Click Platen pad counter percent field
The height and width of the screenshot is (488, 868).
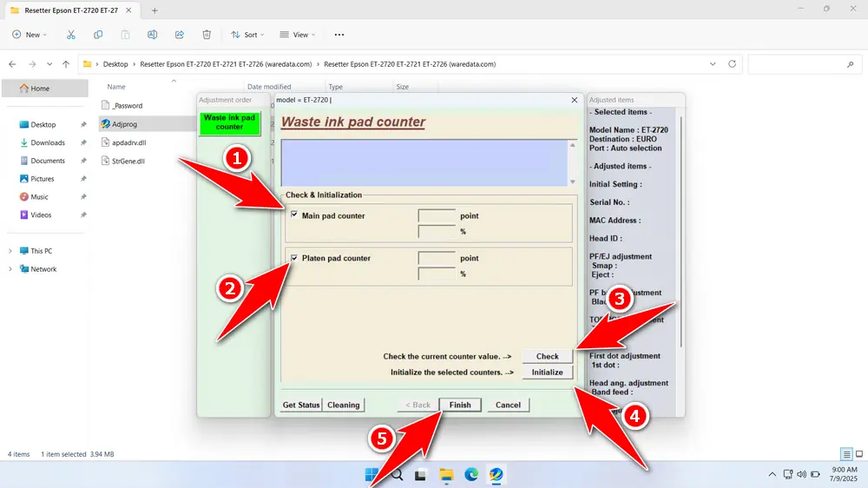(437, 274)
